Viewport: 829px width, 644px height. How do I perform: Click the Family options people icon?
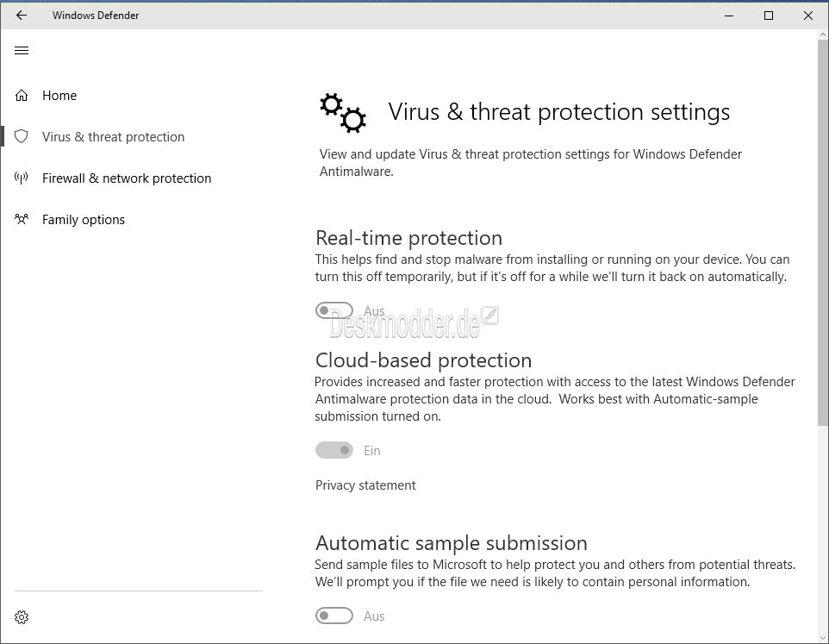click(x=22, y=219)
